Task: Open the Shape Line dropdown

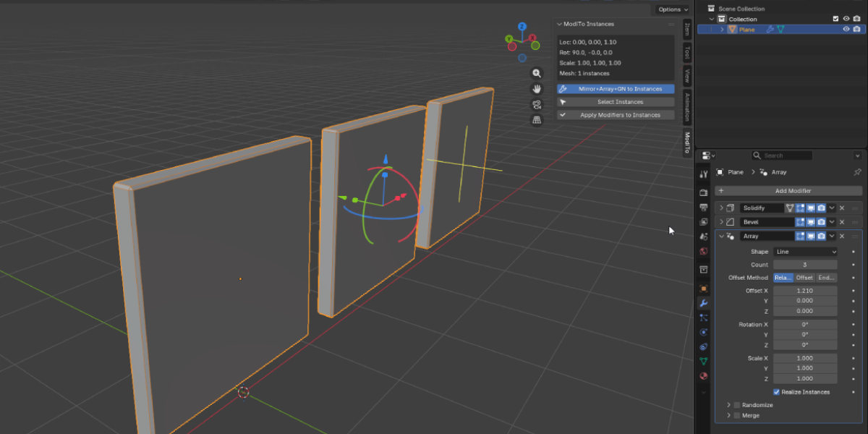Action: tap(805, 252)
